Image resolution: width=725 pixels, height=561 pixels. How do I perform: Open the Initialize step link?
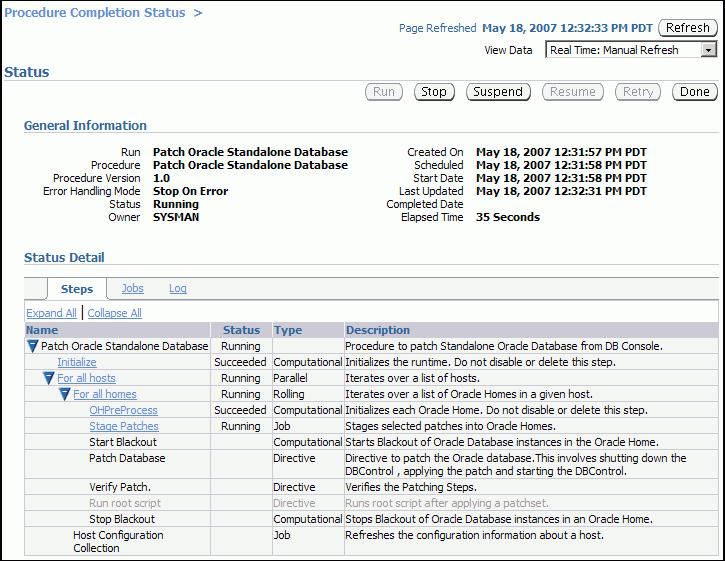pyautogui.click(x=77, y=362)
